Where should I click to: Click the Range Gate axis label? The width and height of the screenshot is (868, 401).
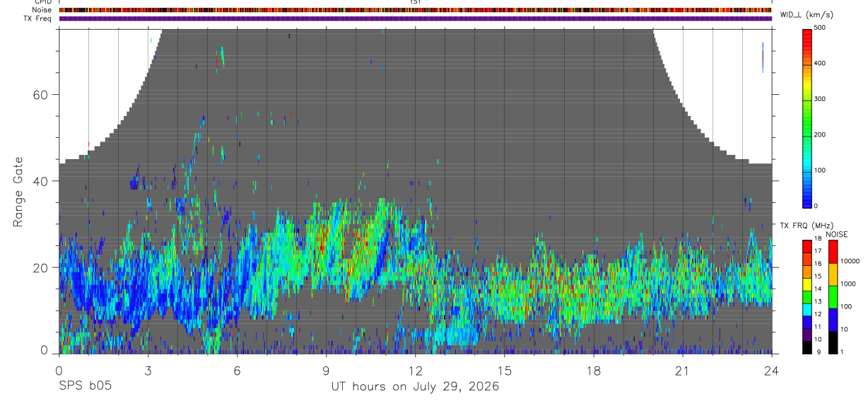[x=18, y=192]
